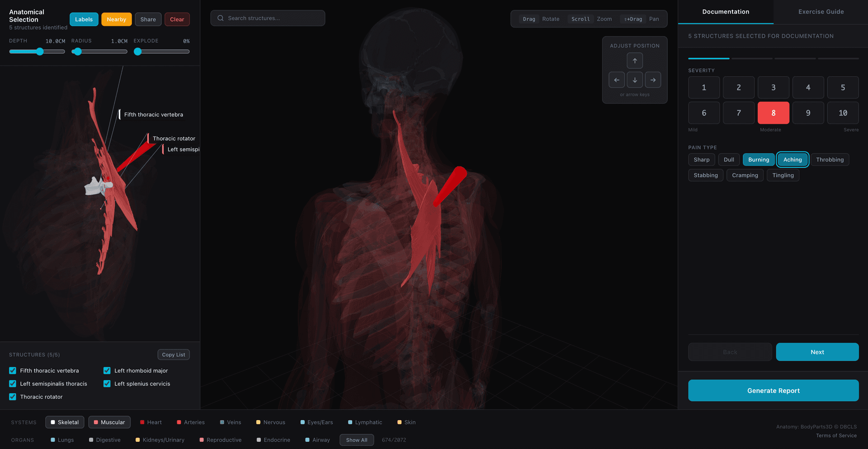This screenshot has width=868, height=449.
Task: Select Rotate mode in the viewport controls
Action: [551, 19]
